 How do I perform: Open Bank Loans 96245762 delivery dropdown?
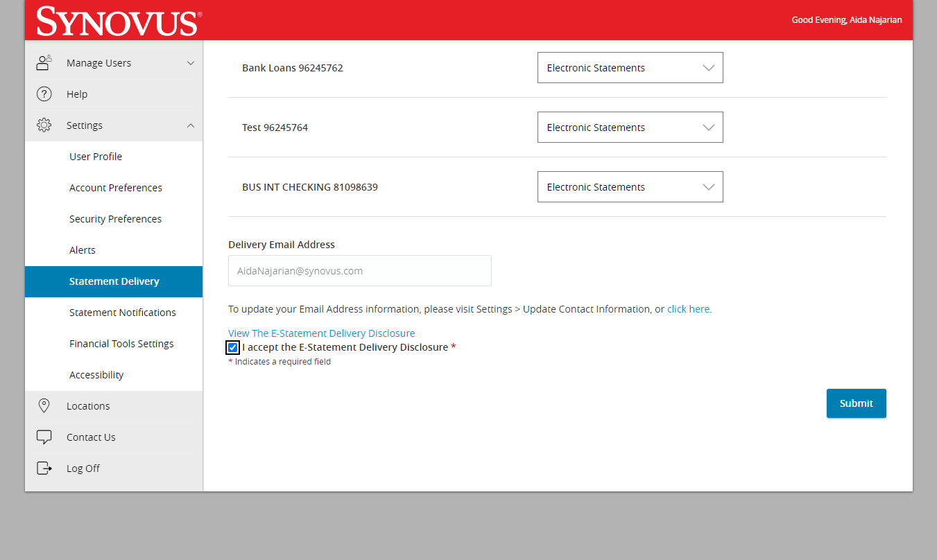pos(630,68)
